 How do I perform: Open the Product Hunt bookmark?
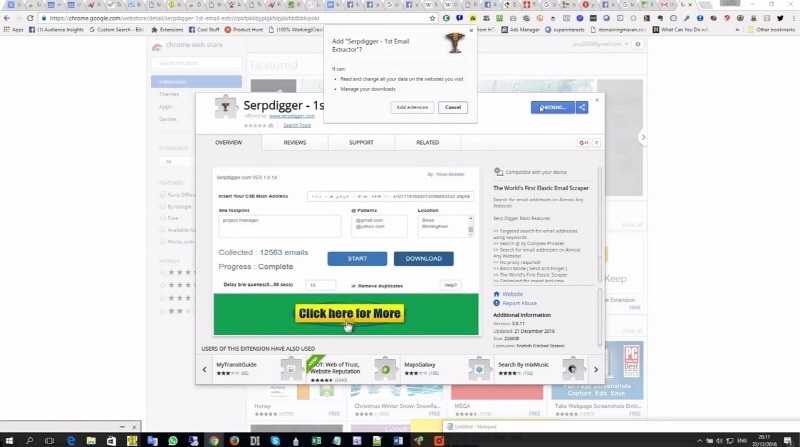click(244, 30)
